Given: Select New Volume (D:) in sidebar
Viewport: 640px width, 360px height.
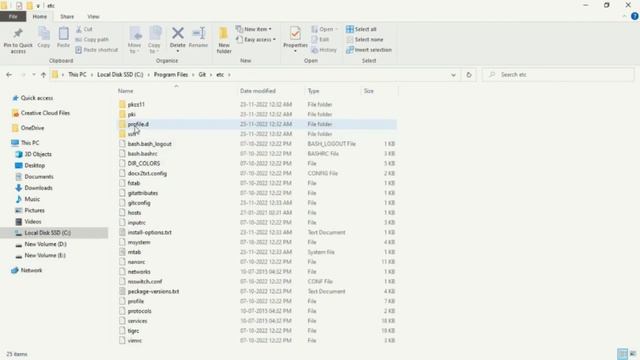Looking at the screenshot, I should click(x=45, y=244).
